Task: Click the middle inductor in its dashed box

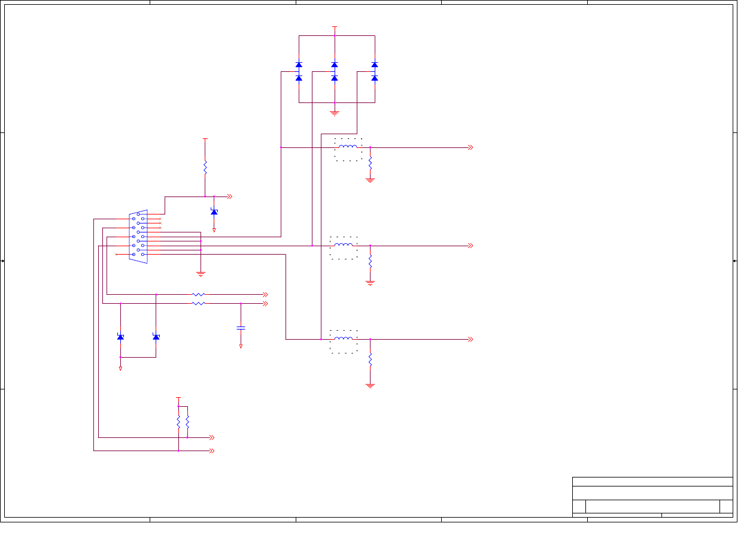Action: pos(344,246)
